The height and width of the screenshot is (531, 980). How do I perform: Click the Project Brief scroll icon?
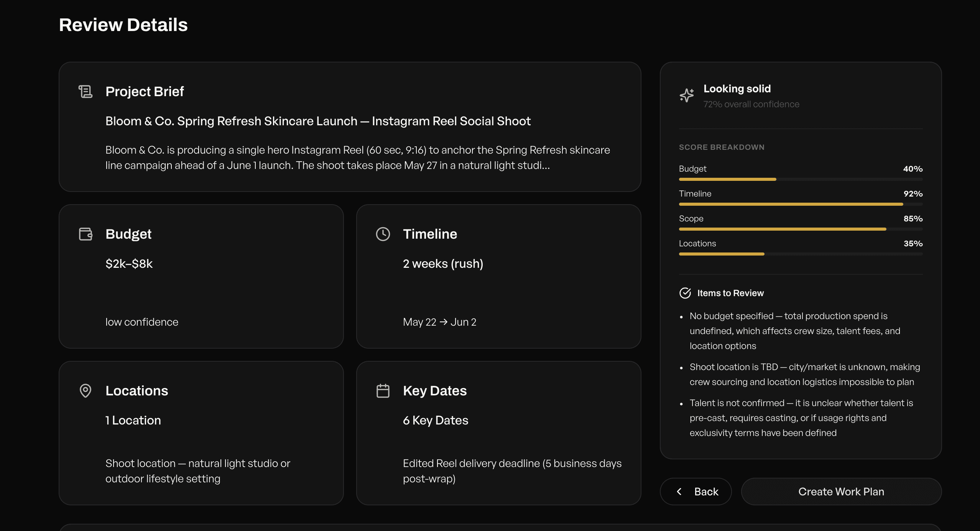[x=86, y=92]
